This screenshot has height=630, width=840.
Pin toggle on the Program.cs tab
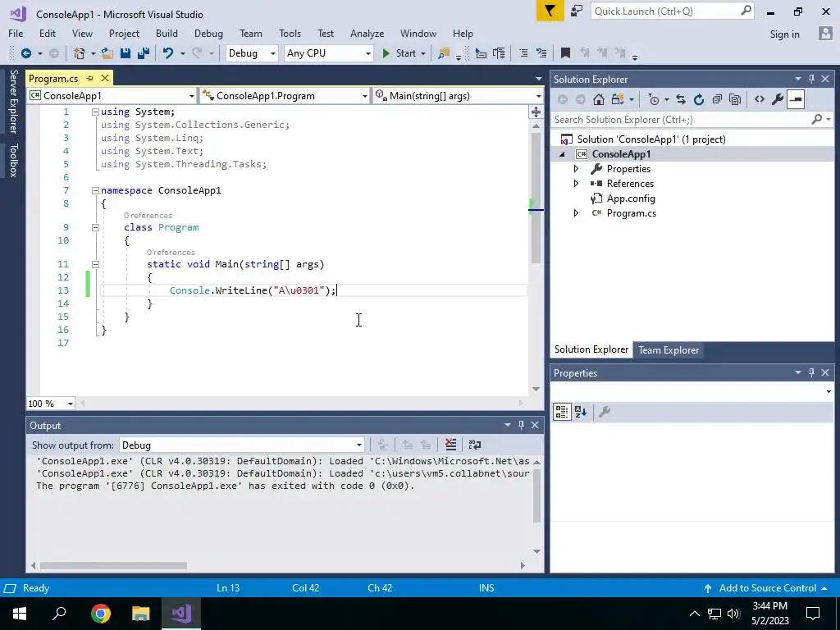click(89, 78)
